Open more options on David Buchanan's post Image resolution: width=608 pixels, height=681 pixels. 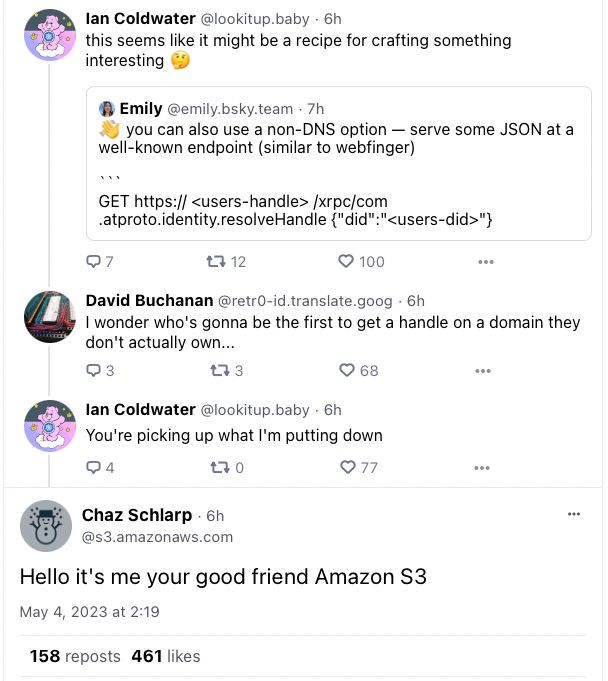(483, 371)
